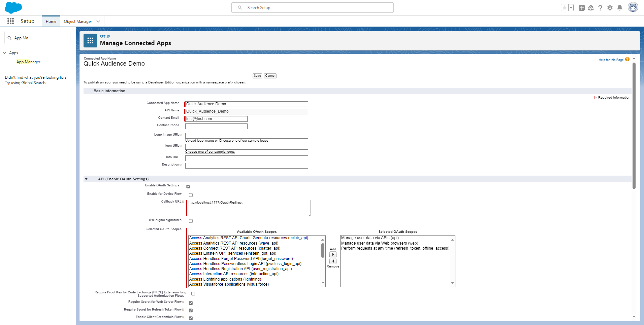Click sample logos link under Icon URL
The image size is (644, 325).
pyautogui.click(x=210, y=152)
